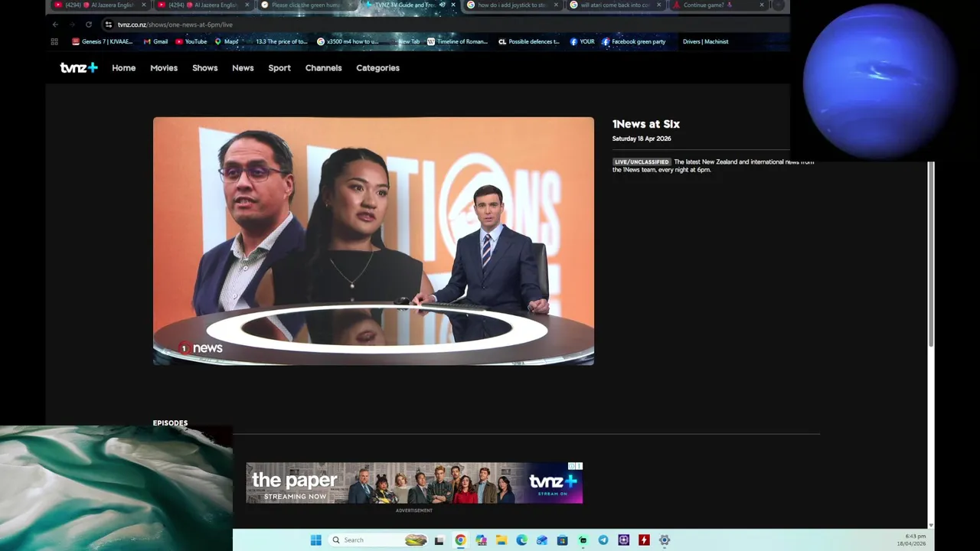Open the Timeline of Roman bookmark
This screenshot has width=980, height=551.
[x=457, y=42]
